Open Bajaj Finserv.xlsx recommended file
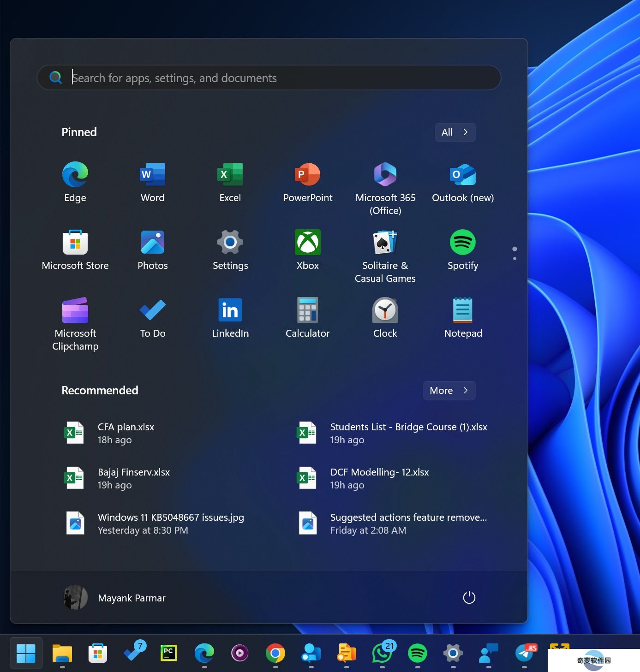This screenshot has height=672, width=640. tap(152, 478)
